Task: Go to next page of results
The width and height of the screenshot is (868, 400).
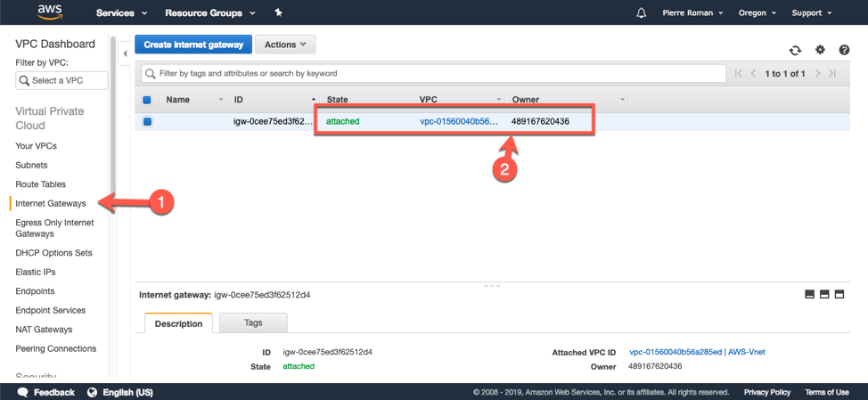Action: [x=817, y=74]
